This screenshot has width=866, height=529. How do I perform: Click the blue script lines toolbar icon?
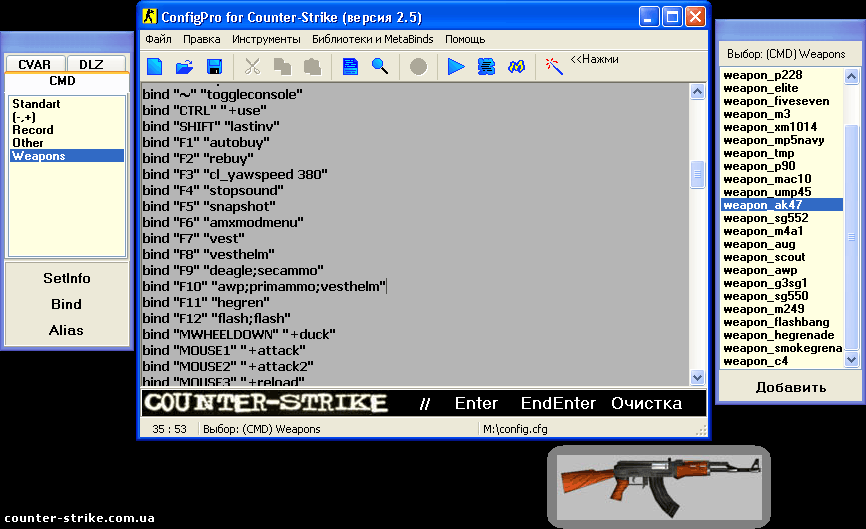coord(486,67)
